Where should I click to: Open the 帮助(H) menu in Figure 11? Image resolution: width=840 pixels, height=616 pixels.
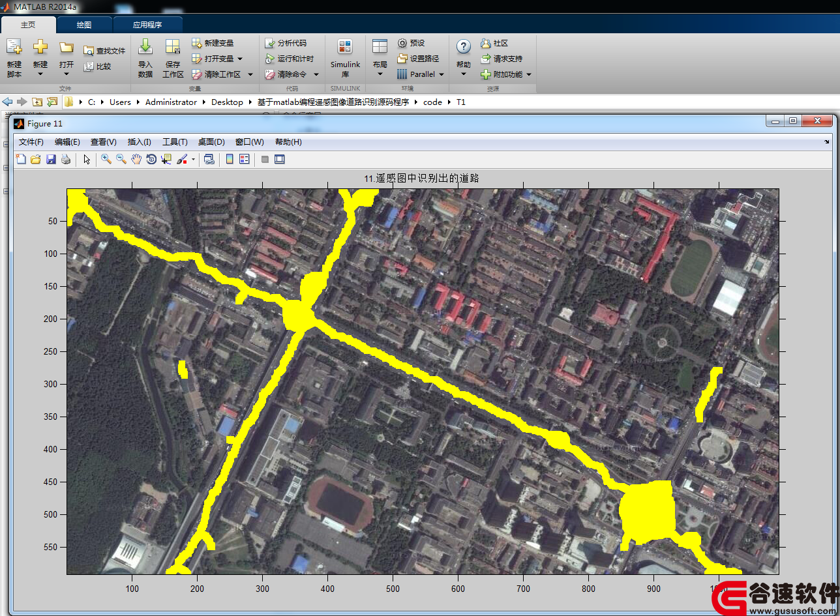[288, 142]
